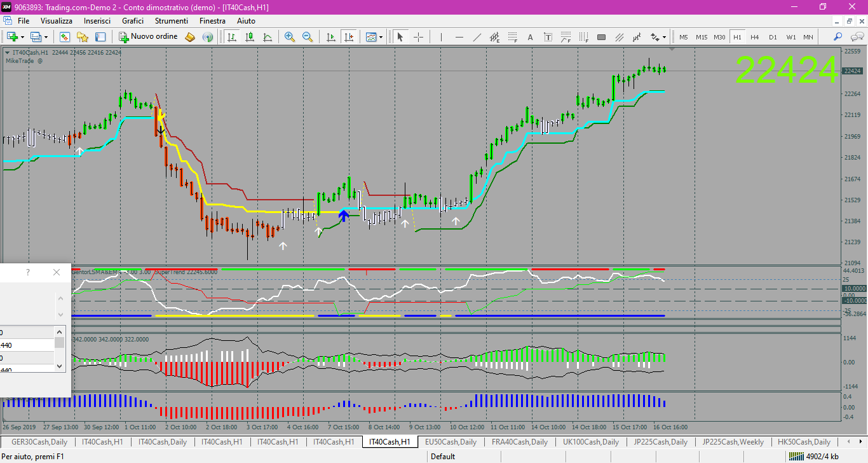Click the Nuovo ordine button

click(147, 37)
